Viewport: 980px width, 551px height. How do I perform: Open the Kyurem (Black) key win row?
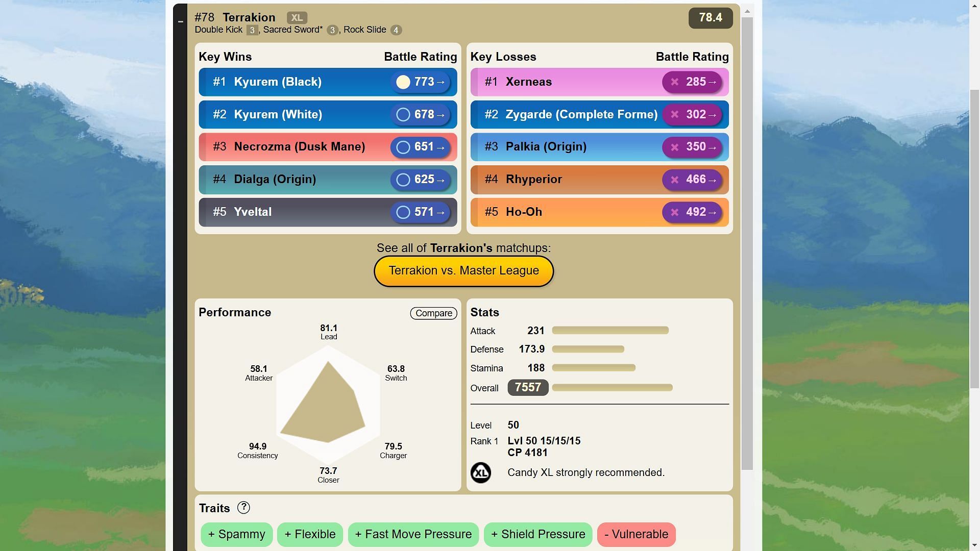pos(328,82)
